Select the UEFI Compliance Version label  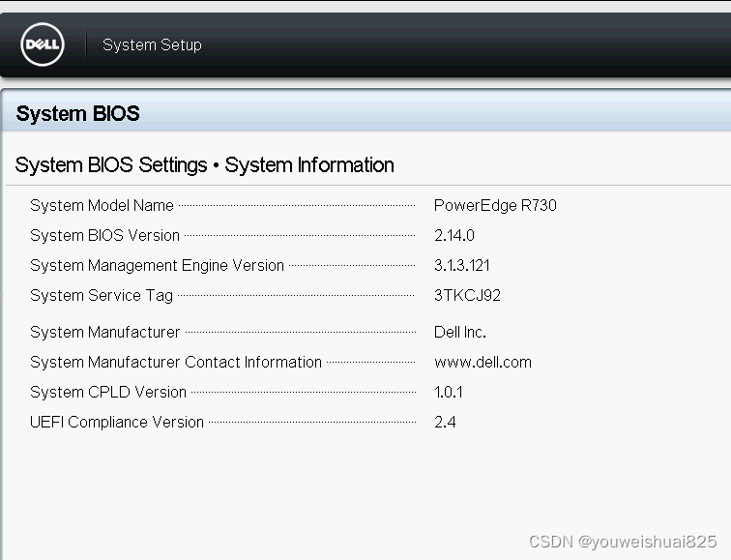click(117, 422)
